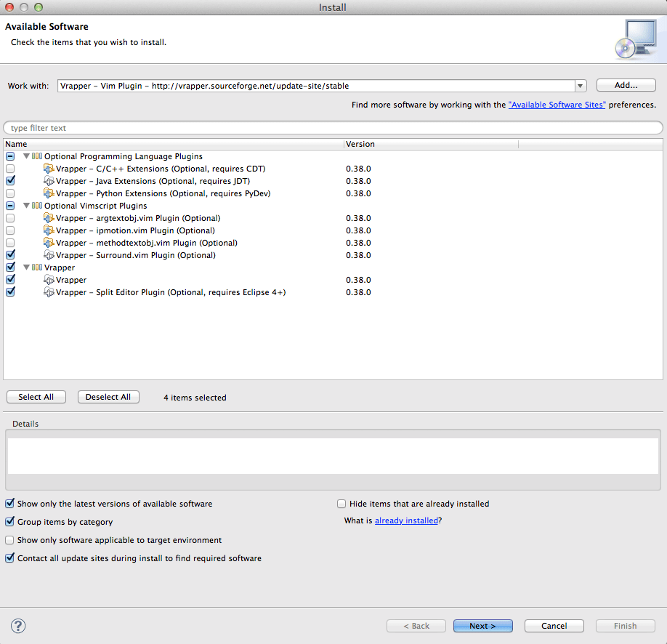Check the ipmotion.vim Plugin checkbox
The height and width of the screenshot is (644, 667).
tap(10, 230)
